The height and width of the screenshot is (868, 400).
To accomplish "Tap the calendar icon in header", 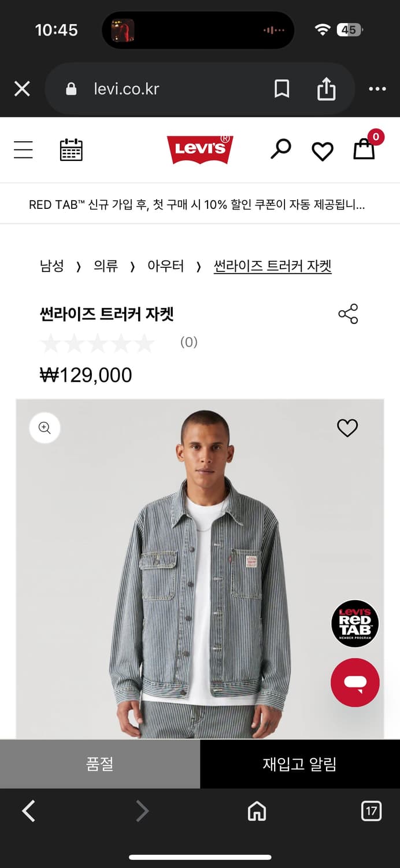I will point(71,149).
